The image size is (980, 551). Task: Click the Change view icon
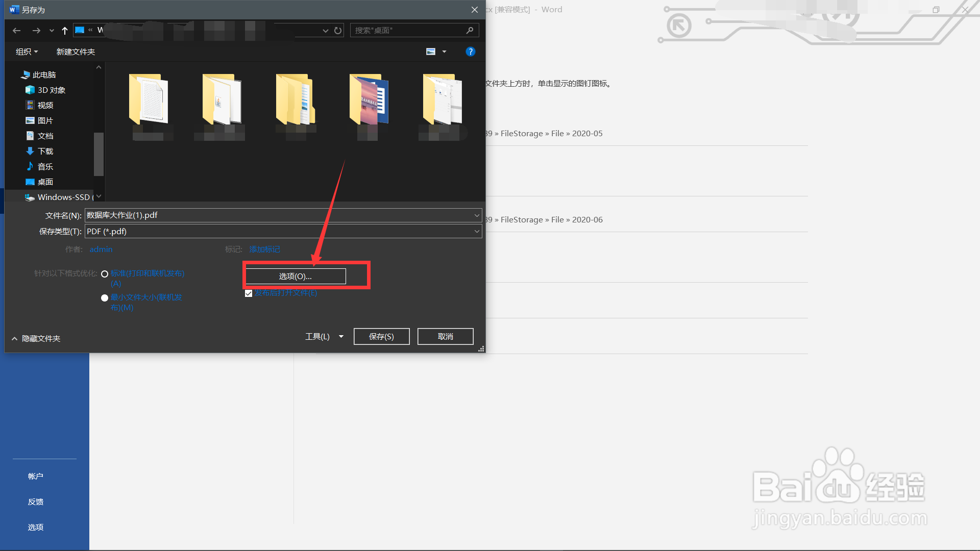[x=431, y=52]
